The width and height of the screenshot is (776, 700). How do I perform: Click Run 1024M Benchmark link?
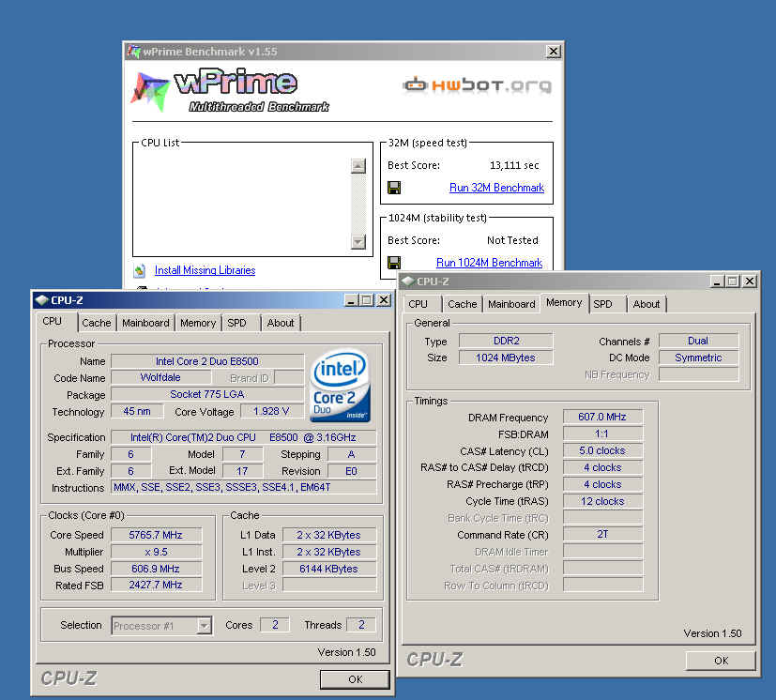(x=489, y=263)
